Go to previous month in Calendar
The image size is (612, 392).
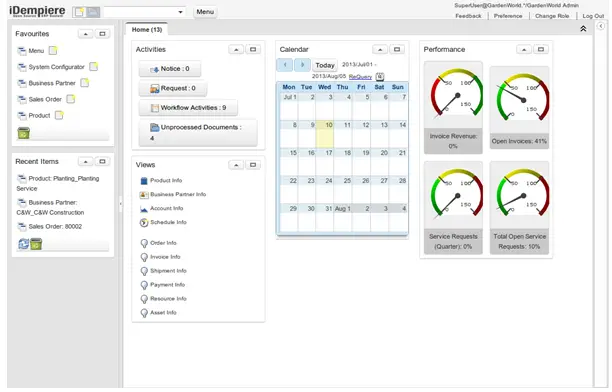pos(285,65)
